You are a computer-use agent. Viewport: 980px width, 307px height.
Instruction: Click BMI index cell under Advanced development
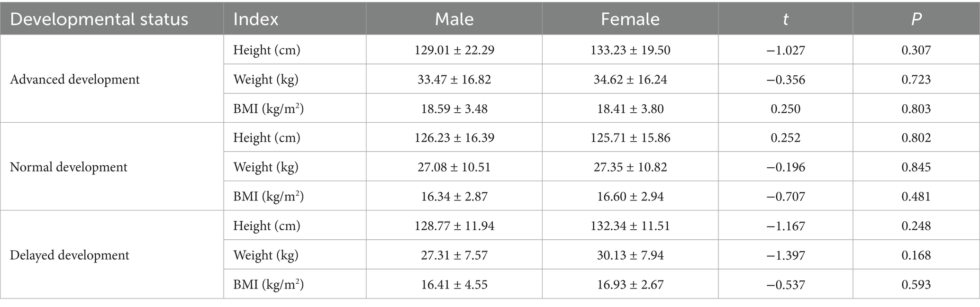pyautogui.click(x=268, y=109)
